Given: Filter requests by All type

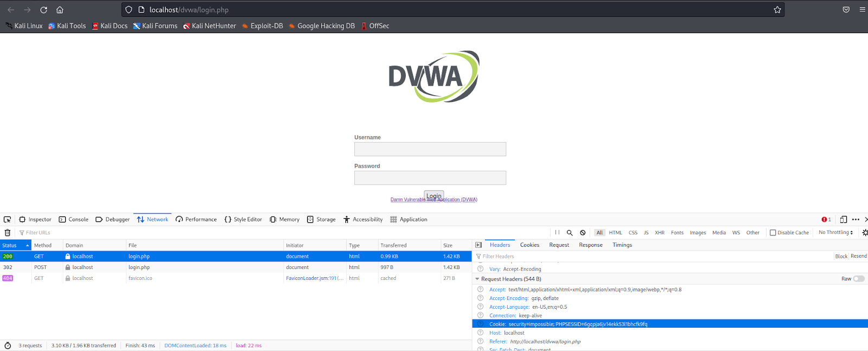Looking at the screenshot, I should coord(599,233).
